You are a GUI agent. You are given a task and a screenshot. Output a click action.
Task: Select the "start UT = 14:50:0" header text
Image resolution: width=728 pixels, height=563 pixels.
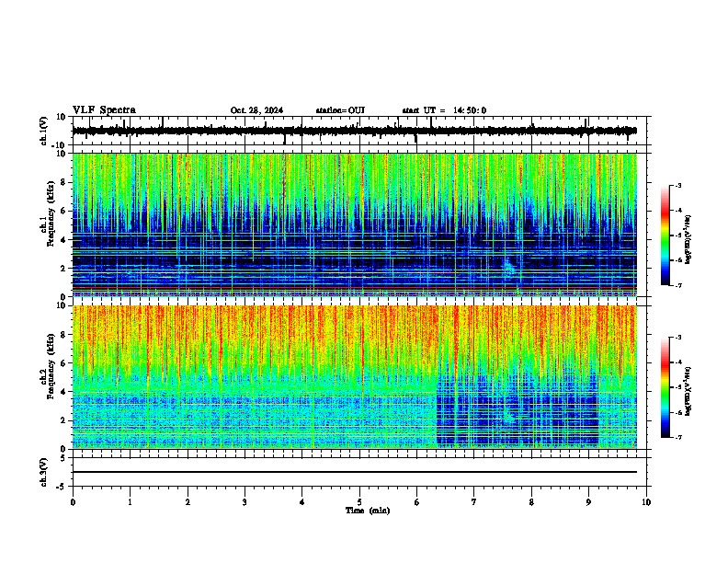pos(444,110)
